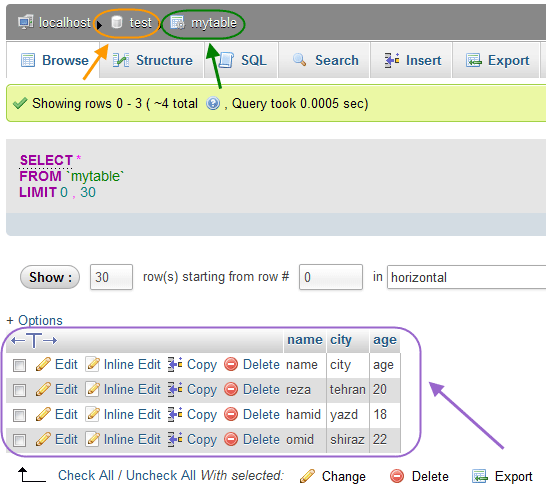Viewport: 546px width, 491px height.
Task: Click the localhost server computer icon
Action: (26, 22)
